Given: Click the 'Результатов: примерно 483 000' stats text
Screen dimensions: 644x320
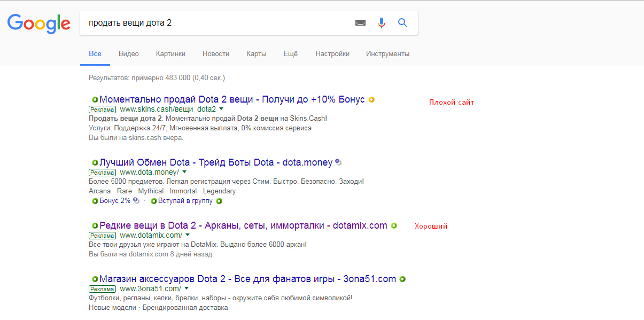Looking at the screenshot, I should [157, 78].
